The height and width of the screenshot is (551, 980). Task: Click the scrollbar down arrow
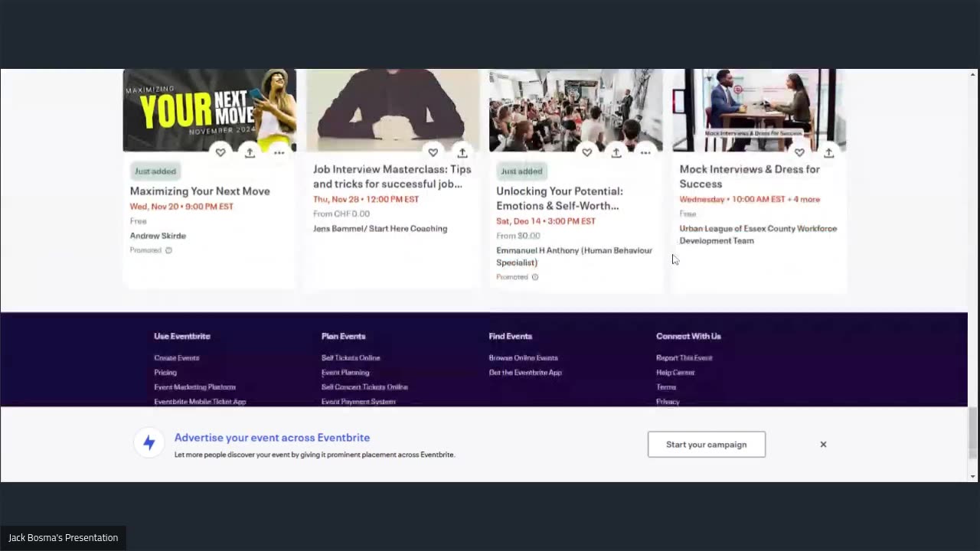973,476
